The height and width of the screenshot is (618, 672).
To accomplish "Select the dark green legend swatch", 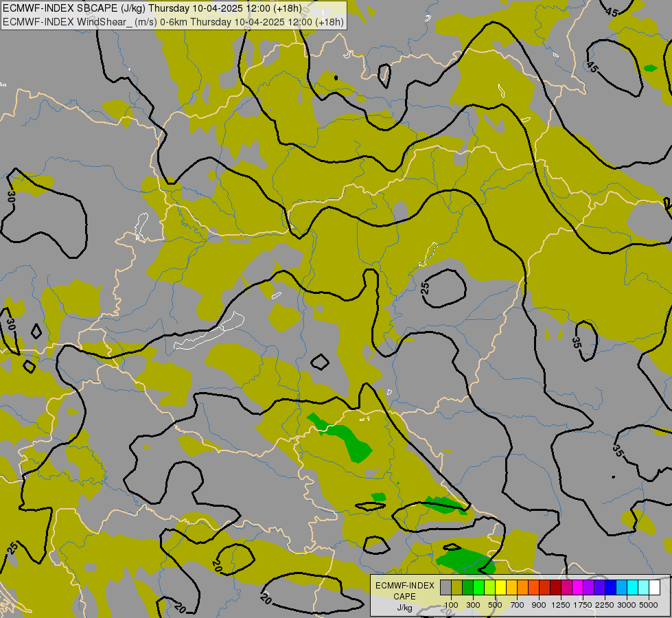I will point(468,587).
